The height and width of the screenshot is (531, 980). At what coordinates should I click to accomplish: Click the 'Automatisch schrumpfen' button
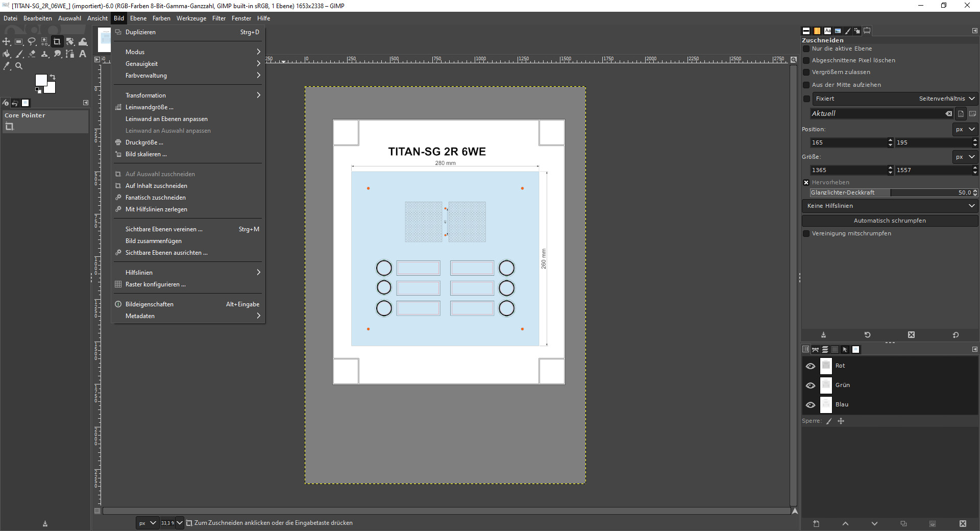(x=890, y=221)
